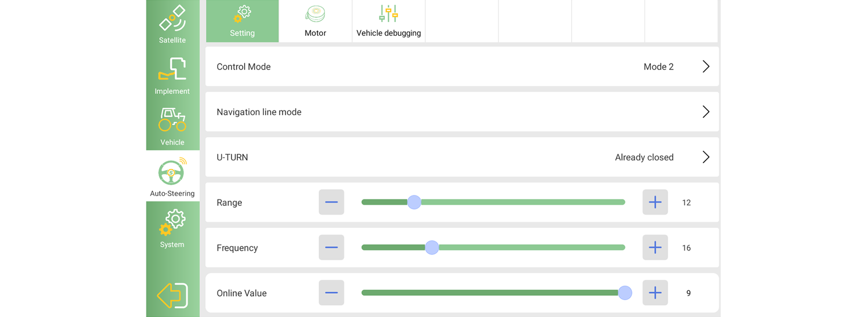This screenshot has width=868, height=317.
Task: Expand the Navigation line mode chevron
Action: click(706, 112)
